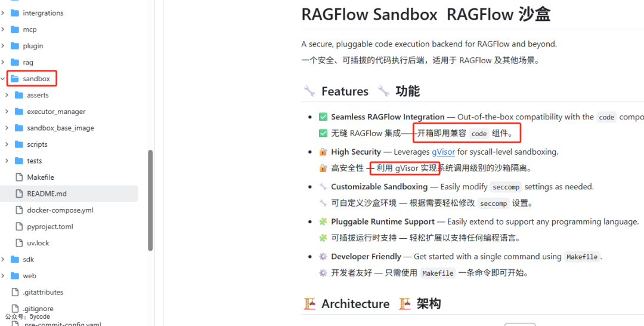Select the sandbox_base_image folder name
Viewport: 644px width, 326px height.
point(60,128)
